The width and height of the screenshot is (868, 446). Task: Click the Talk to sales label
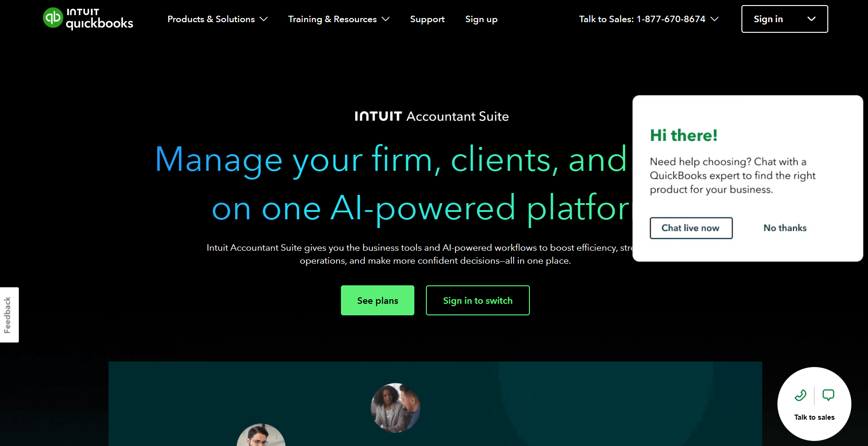point(814,417)
